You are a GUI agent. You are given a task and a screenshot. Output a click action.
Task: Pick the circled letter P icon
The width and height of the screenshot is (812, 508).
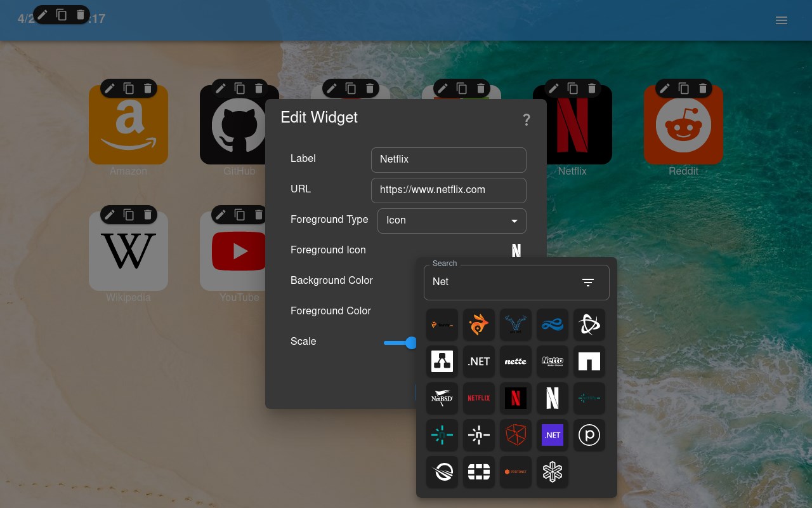(x=589, y=435)
